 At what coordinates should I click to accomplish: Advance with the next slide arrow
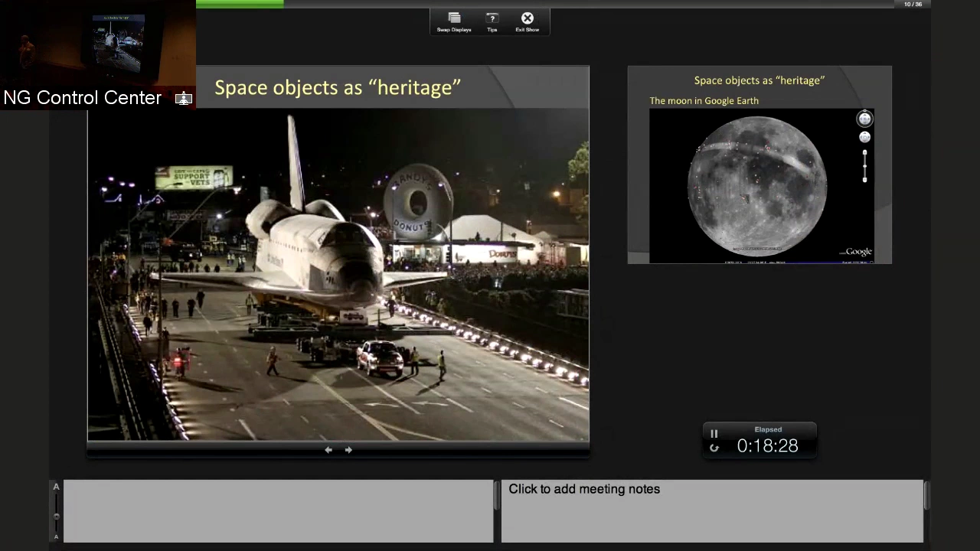pyautogui.click(x=348, y=450)
